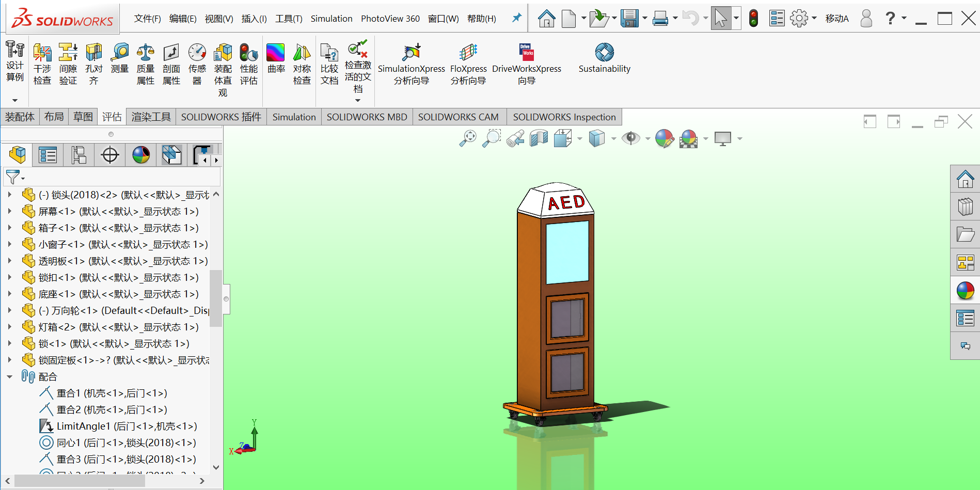The width and height of the screenshot is (980, 490).
Task: Switch to the 草图 ribbon tab
Action: (83, 117)
